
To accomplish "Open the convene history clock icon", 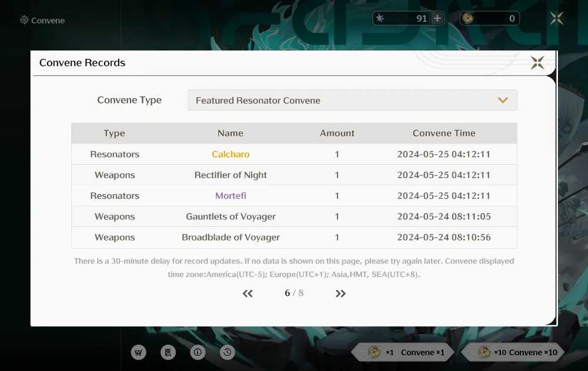I will [x=227, y=352].
